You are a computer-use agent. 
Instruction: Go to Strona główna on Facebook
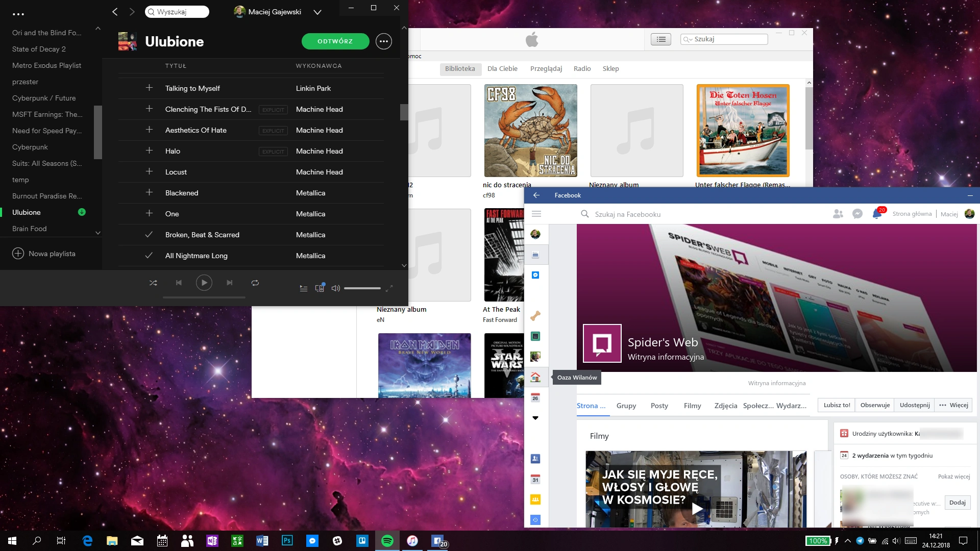(x=912, y=214)
